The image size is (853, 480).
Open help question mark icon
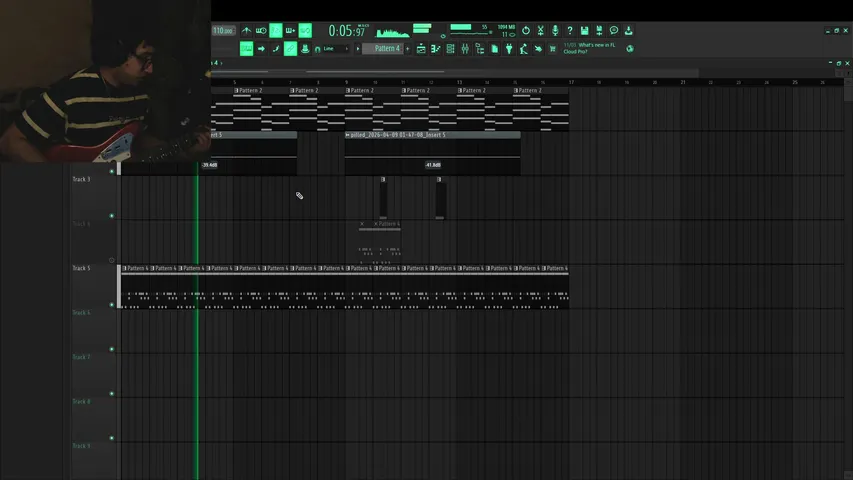tap(570, 30)
